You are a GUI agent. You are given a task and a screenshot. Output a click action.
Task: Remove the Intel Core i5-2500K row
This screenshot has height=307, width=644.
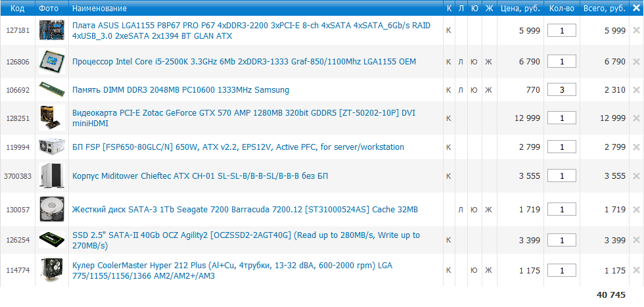point(636,62)
